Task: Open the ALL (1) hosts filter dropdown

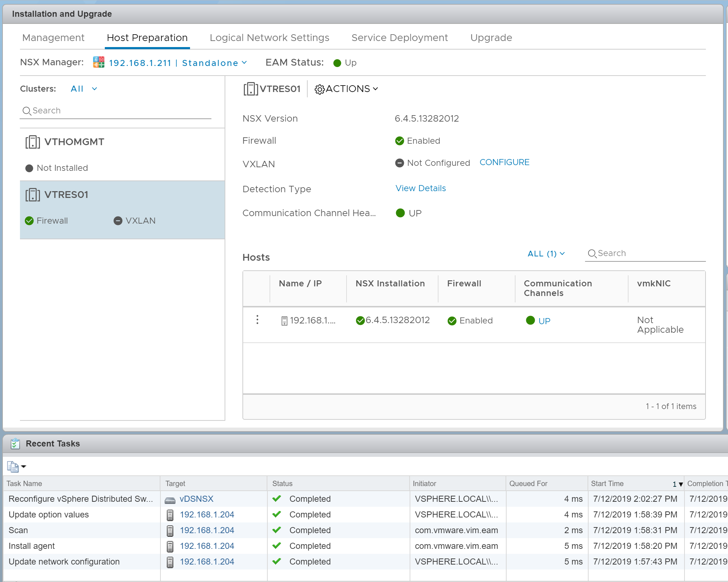Action: [546, 254]
